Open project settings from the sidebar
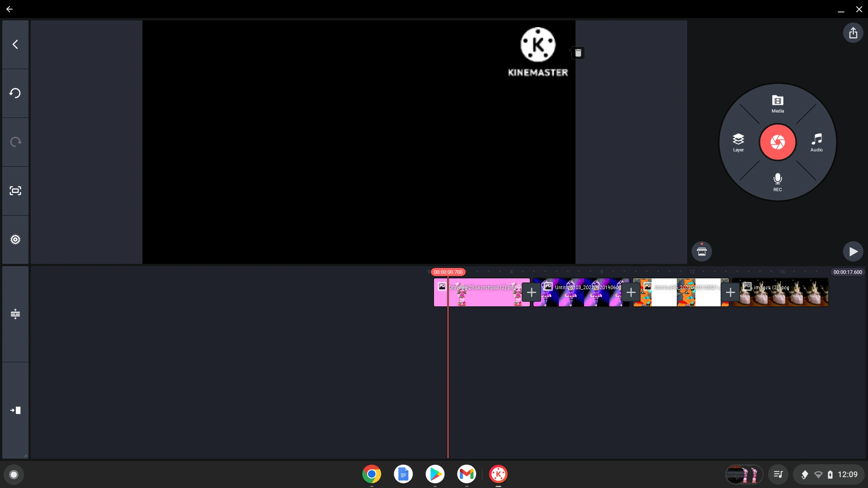This screenshot has height=488, width=868. click(x=15, y=239)
